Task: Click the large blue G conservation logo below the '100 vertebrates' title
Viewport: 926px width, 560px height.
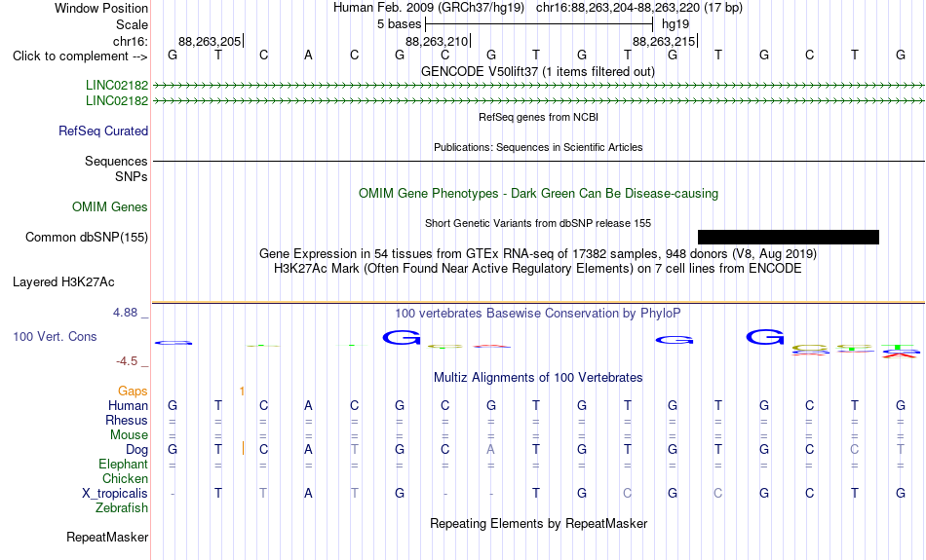Action: 402,338
